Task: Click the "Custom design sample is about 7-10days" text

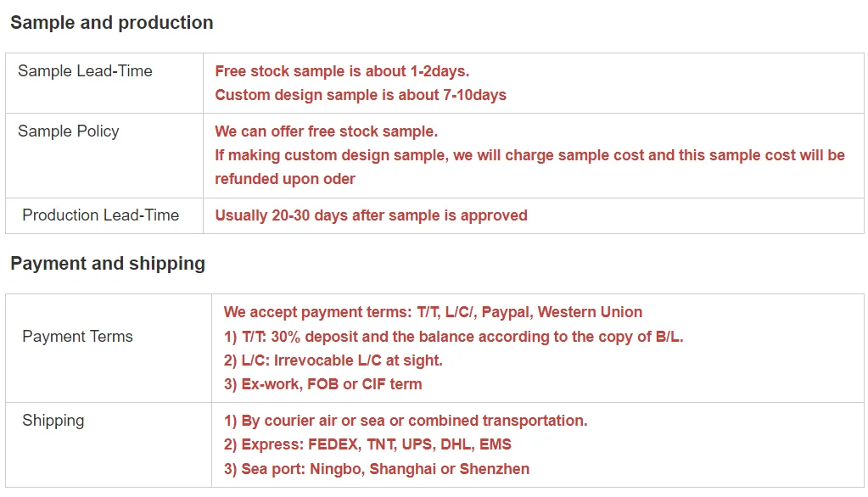Action: pos(361,95)
